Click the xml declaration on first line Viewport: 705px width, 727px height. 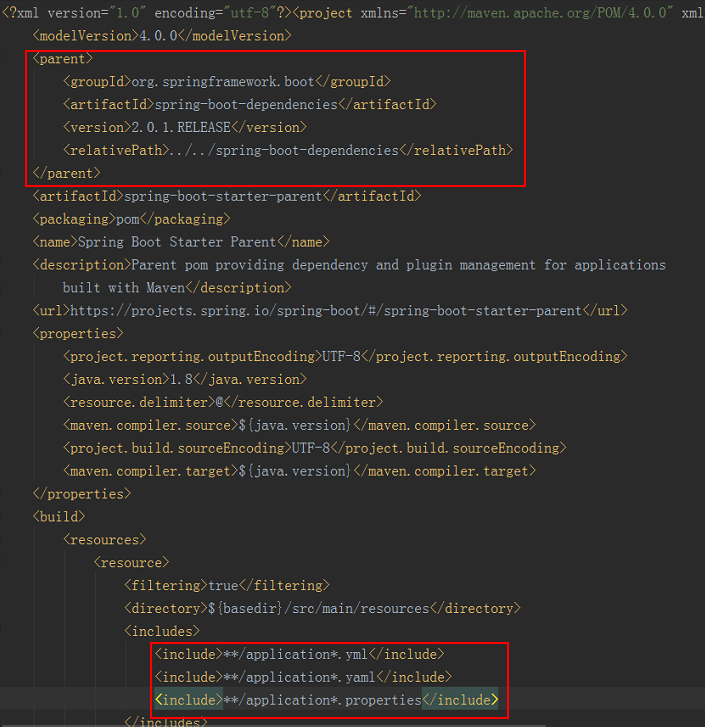coord(146,13)
